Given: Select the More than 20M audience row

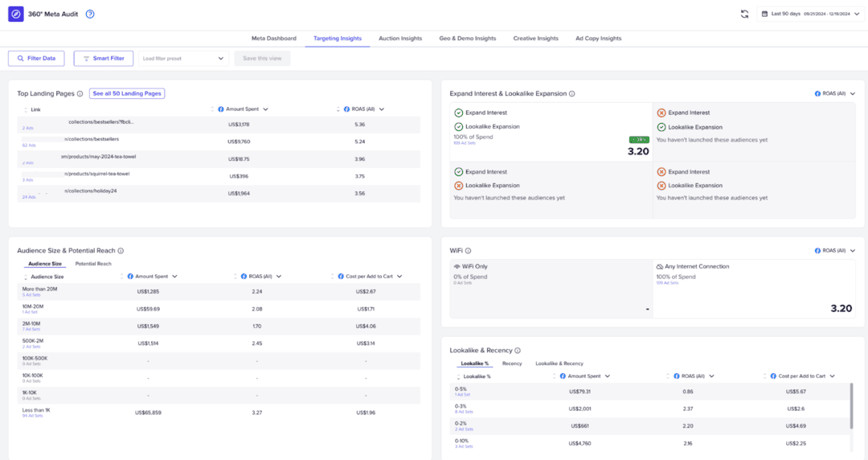Looking at the screenshot, I should point(219,291).
